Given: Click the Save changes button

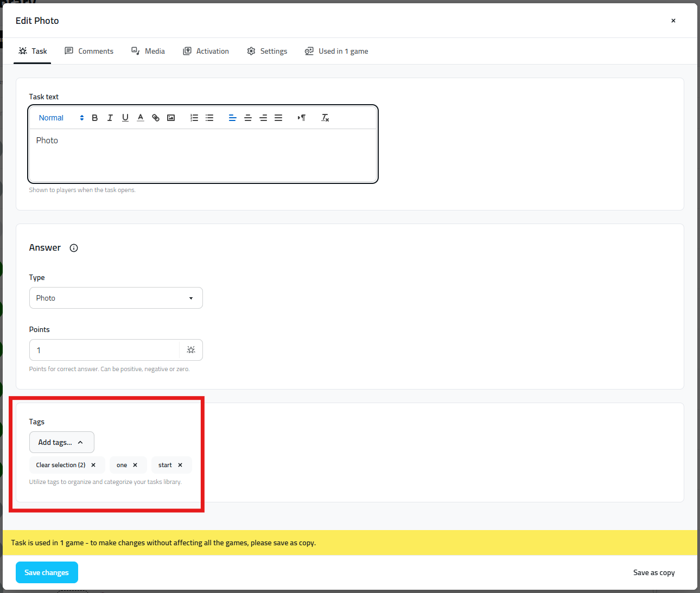Looking at the screenshot, I should click(47, 572).
